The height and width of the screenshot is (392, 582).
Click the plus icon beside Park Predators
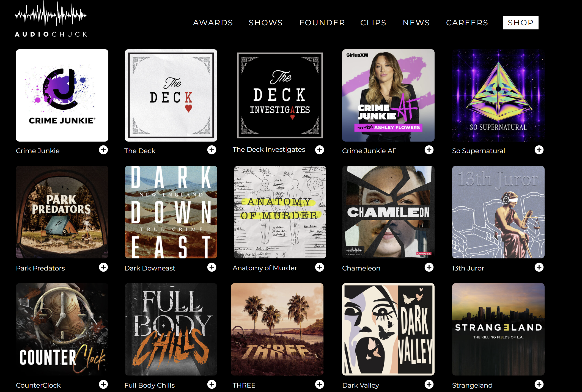pos(103,267)
